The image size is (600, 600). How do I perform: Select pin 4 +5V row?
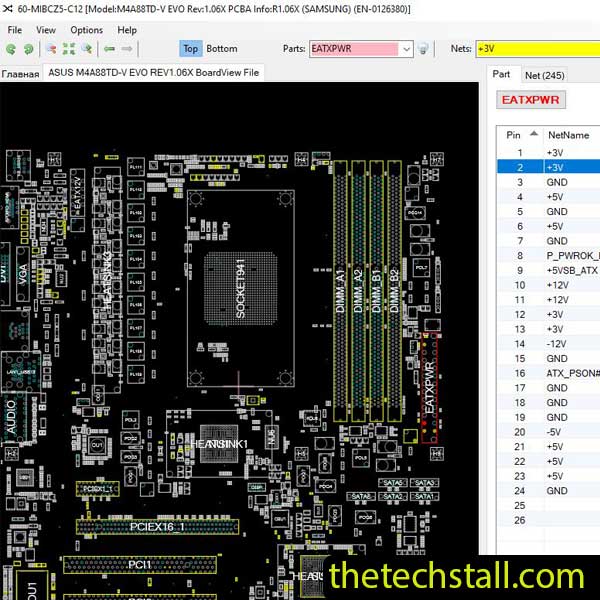[548, 197]
